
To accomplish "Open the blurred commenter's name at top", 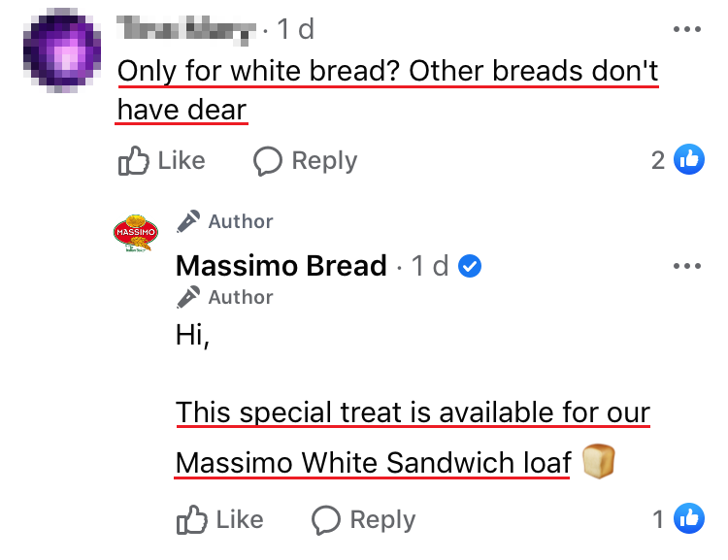I will point(186,30).
